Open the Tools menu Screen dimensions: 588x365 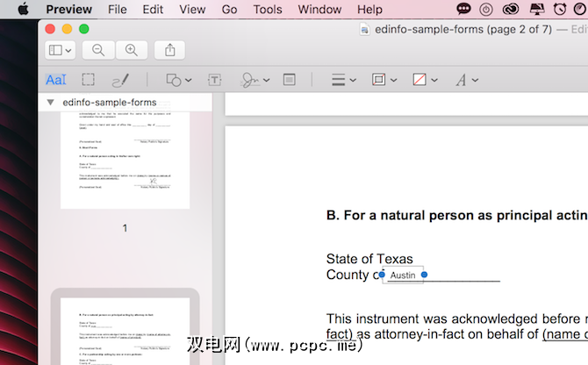268,10
